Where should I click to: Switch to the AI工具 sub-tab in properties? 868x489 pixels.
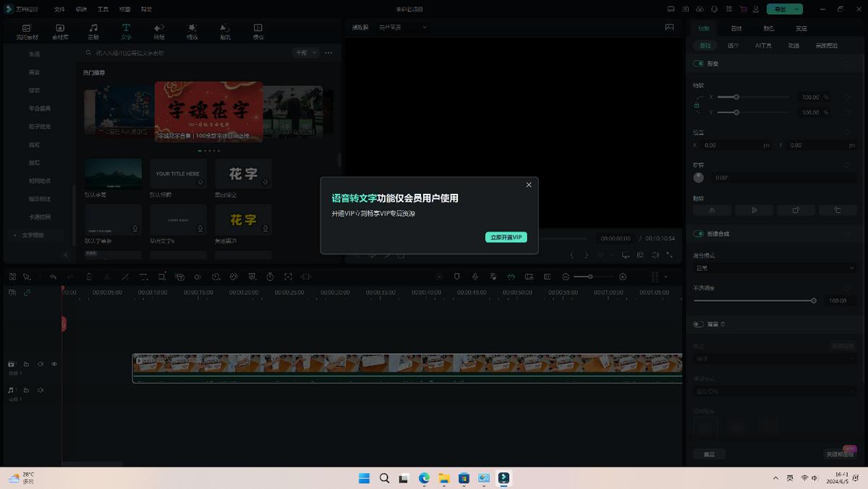point(763,46)
